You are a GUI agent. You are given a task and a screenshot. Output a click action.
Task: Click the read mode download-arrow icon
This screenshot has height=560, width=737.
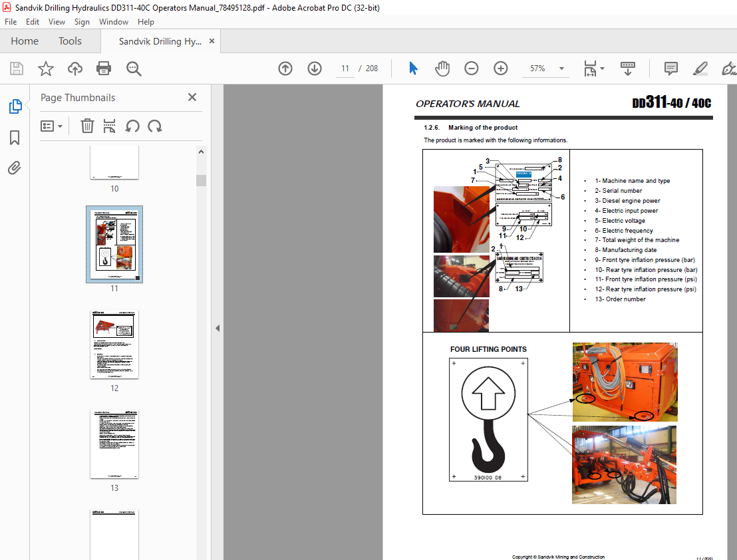(627, 69)
